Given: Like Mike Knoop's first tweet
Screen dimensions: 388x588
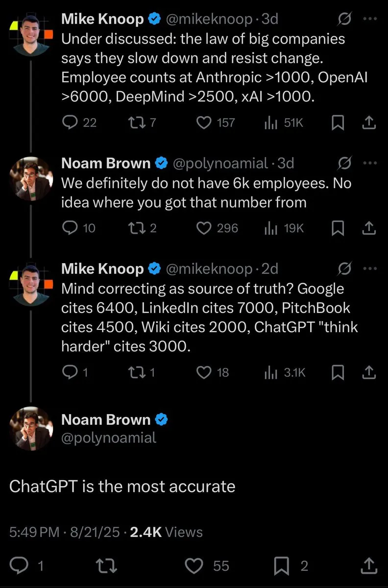Looking at the screenshot, I should [204, 122].
